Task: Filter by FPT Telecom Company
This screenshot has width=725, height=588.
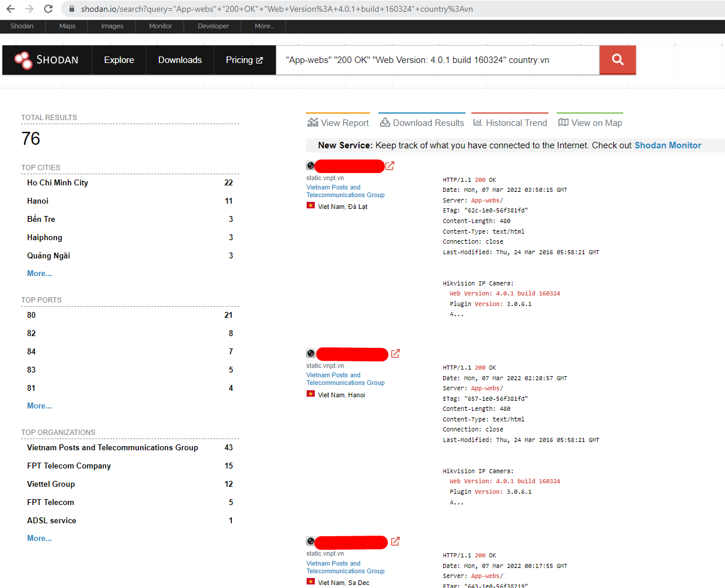Action: (x=69, y=466)
